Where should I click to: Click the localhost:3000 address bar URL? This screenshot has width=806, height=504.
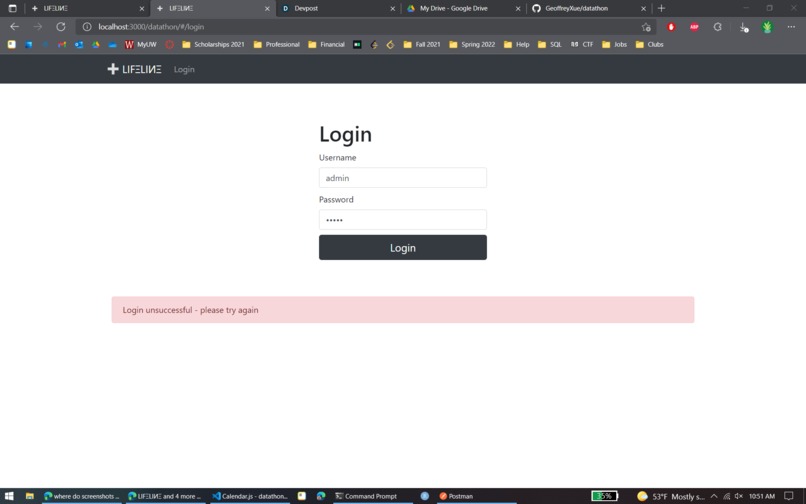(x=151, y=27)
